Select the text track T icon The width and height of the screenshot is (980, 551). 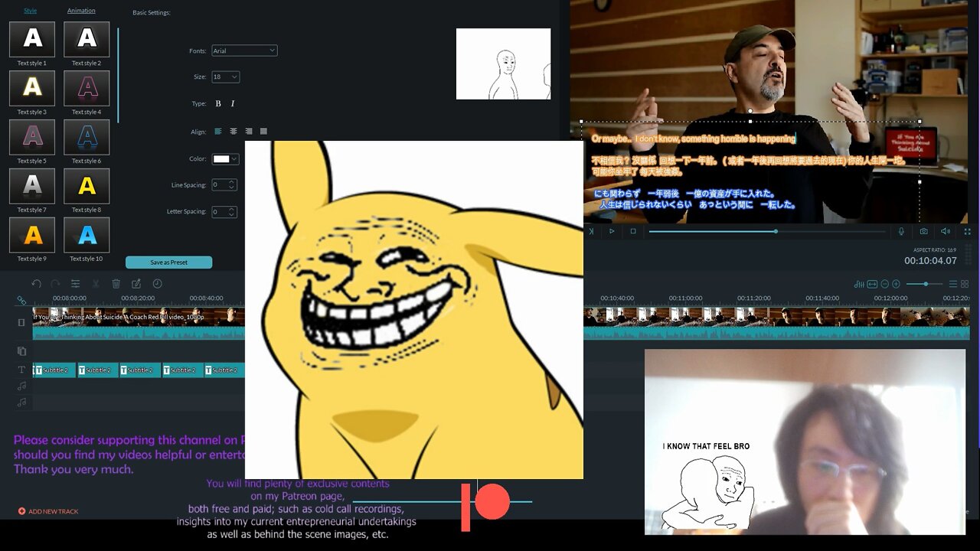[x=21, y=370]
